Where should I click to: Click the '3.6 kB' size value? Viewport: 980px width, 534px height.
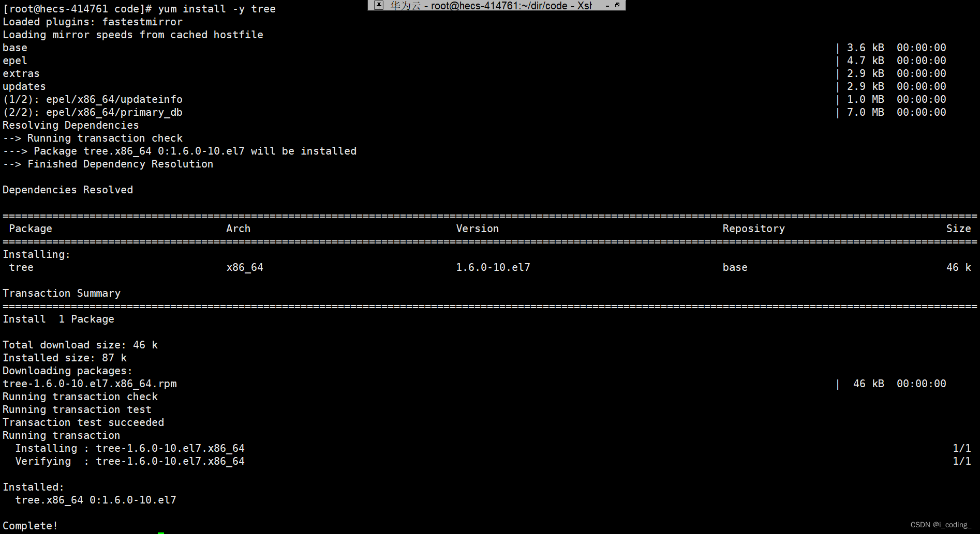pos(866,48)
